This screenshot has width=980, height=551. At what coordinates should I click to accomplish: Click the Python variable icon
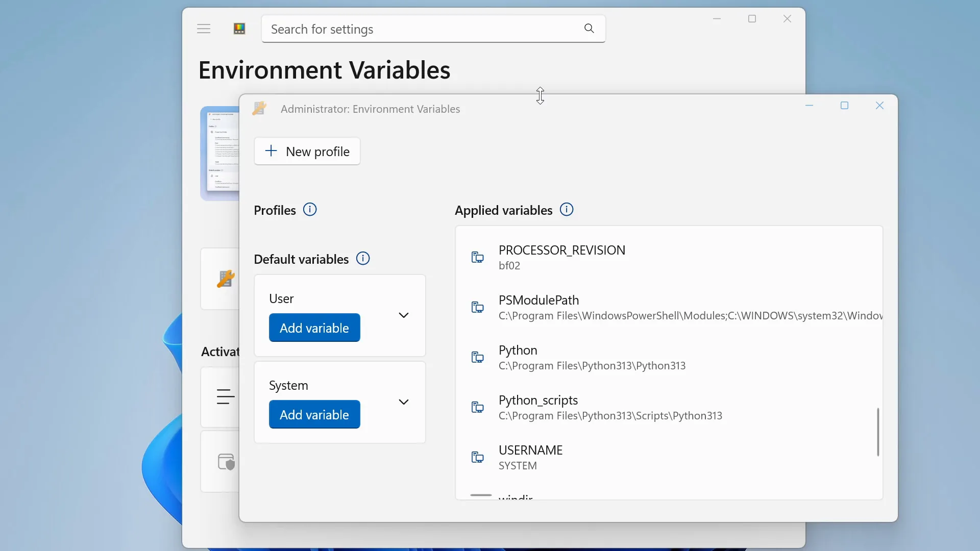477,357
